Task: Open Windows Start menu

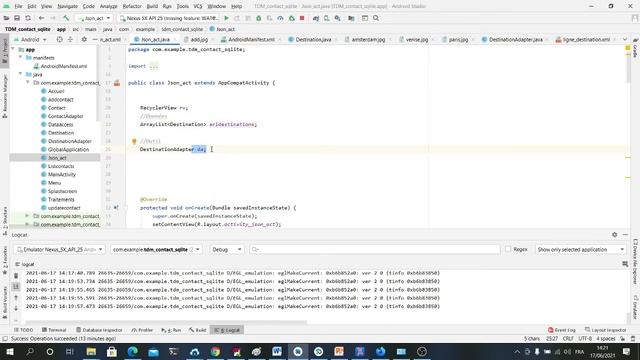Action: coord(9,351)
